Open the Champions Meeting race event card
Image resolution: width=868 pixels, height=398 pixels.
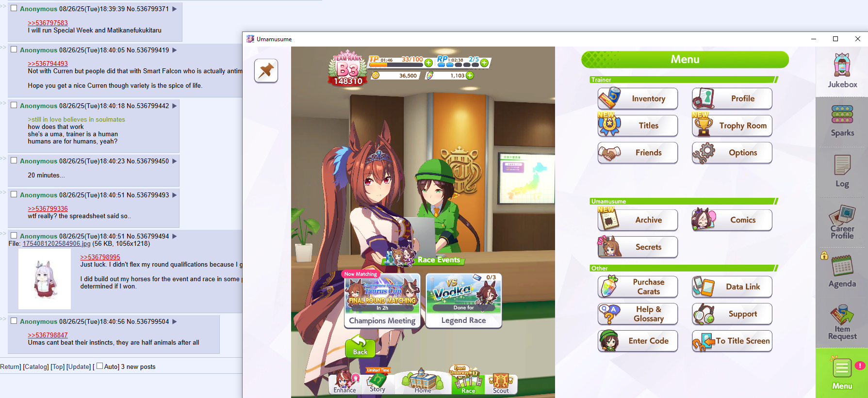tap(382, 301)
